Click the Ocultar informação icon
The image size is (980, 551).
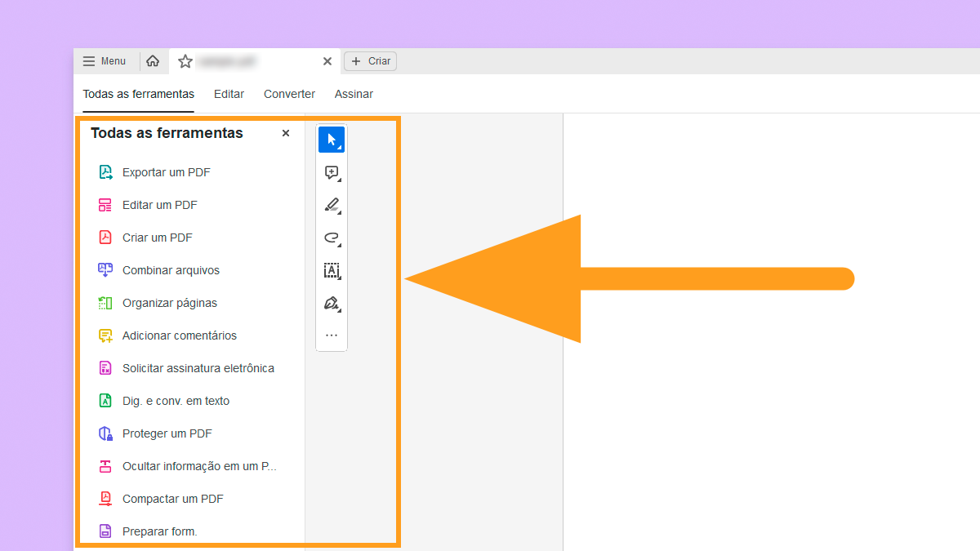105,466
